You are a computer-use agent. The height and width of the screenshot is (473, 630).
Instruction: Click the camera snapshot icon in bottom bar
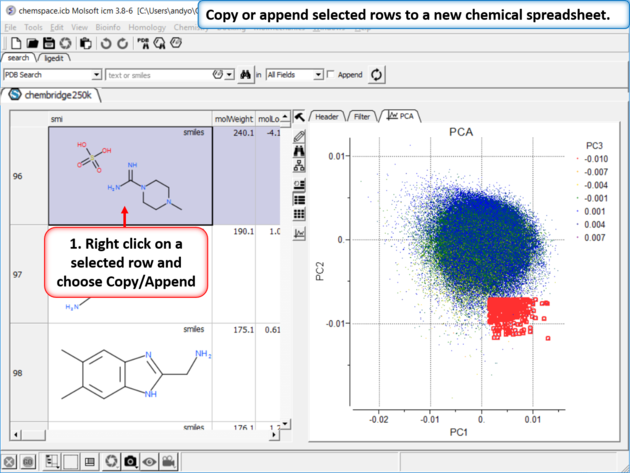coord(130,461)
